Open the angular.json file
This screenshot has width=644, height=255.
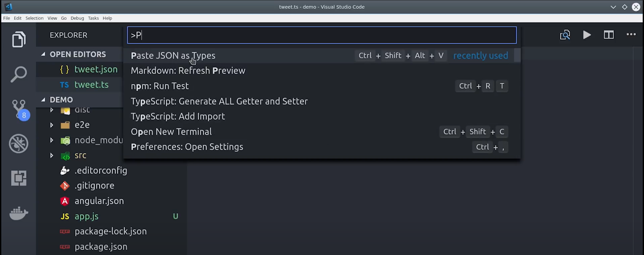click(x=99, y=201)
